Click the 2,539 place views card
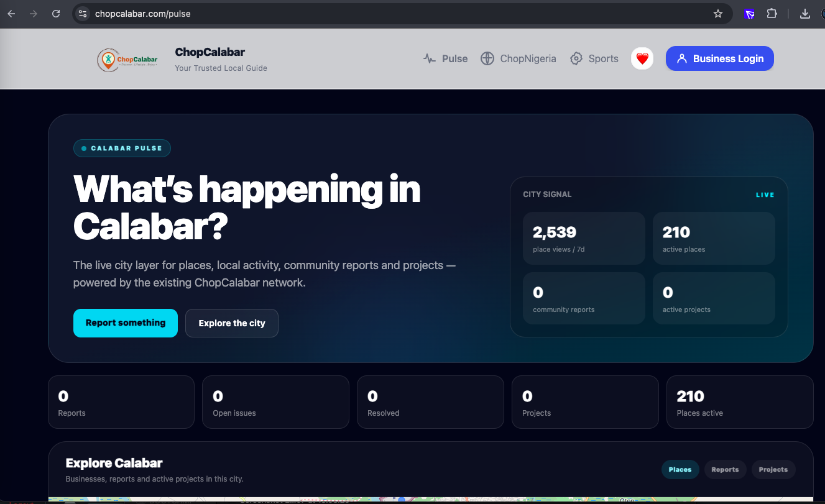825x504 pixels. (x=584, y=239)
